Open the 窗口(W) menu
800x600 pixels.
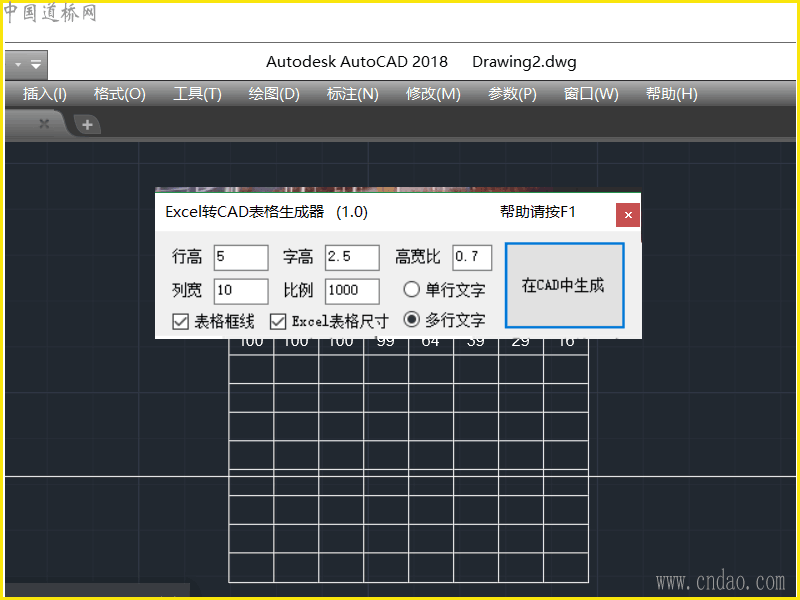(591, 94)
